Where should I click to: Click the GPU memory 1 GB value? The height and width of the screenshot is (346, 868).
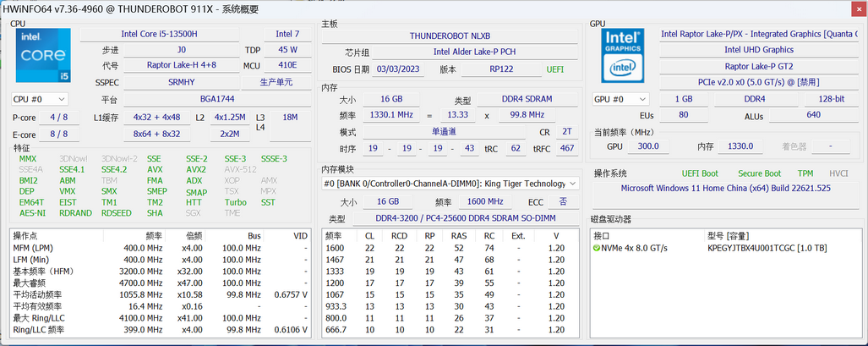click(x=683, y=99)
